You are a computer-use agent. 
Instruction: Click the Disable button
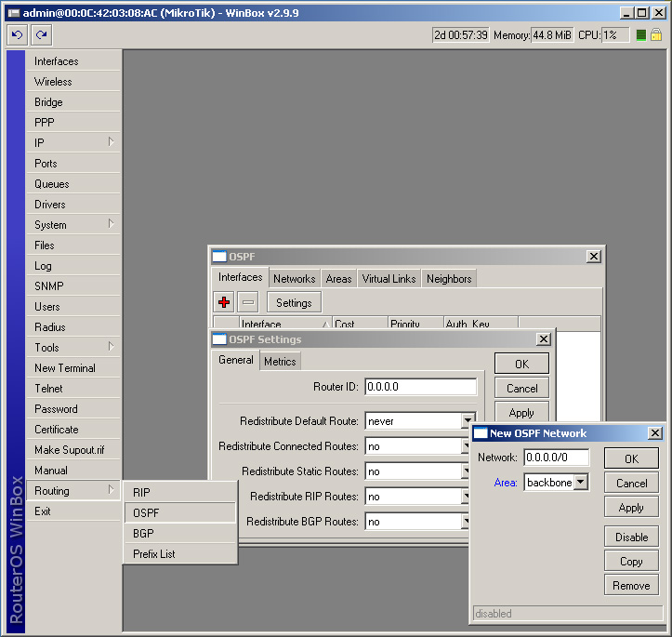click(631, 537)
